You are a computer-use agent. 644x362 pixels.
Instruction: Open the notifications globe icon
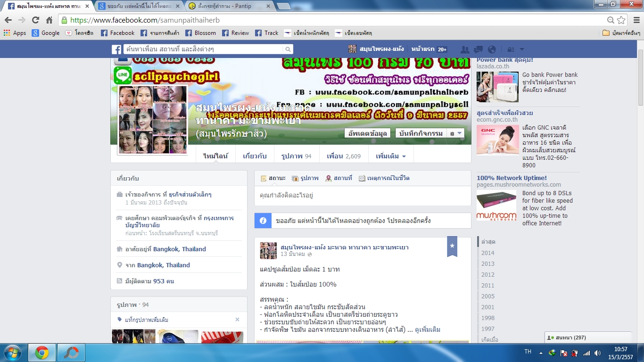(x=492, y=49)
